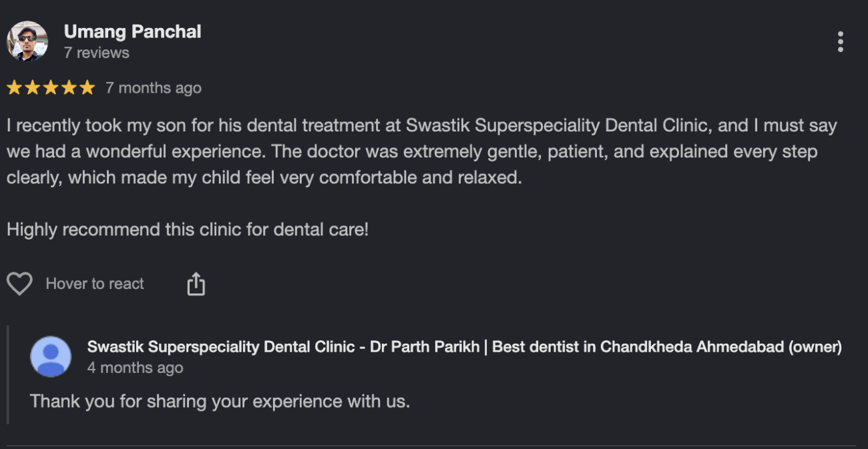This screenshot has width=868, height=449.
Task: Share this review using the share icon
Action: [196, 284]
